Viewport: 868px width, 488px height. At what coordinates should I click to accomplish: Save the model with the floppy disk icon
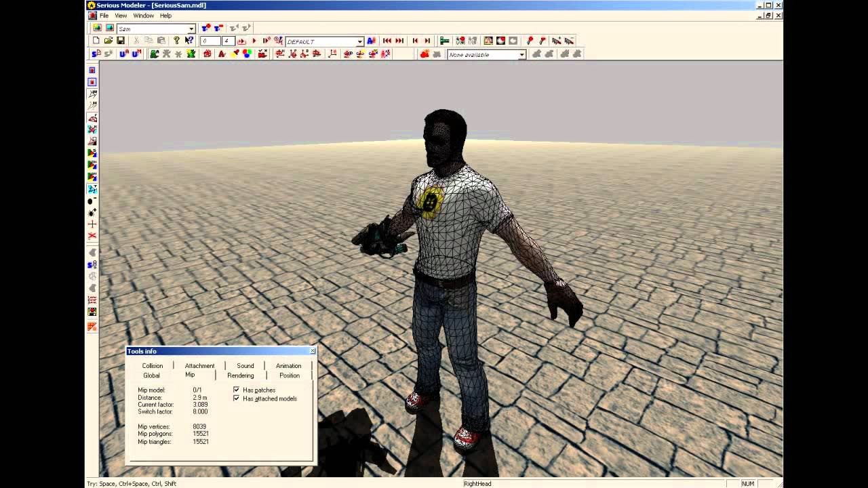(x=121, y=41)
